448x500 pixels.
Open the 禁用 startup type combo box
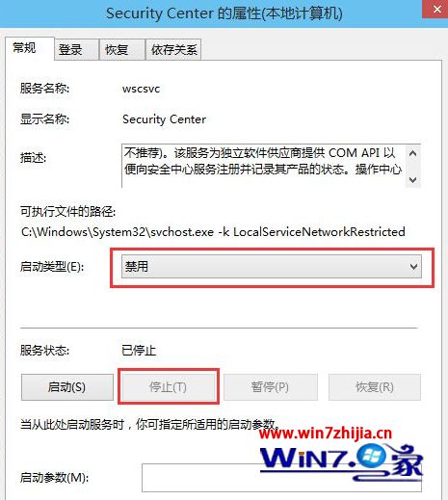tap(272, 267)
